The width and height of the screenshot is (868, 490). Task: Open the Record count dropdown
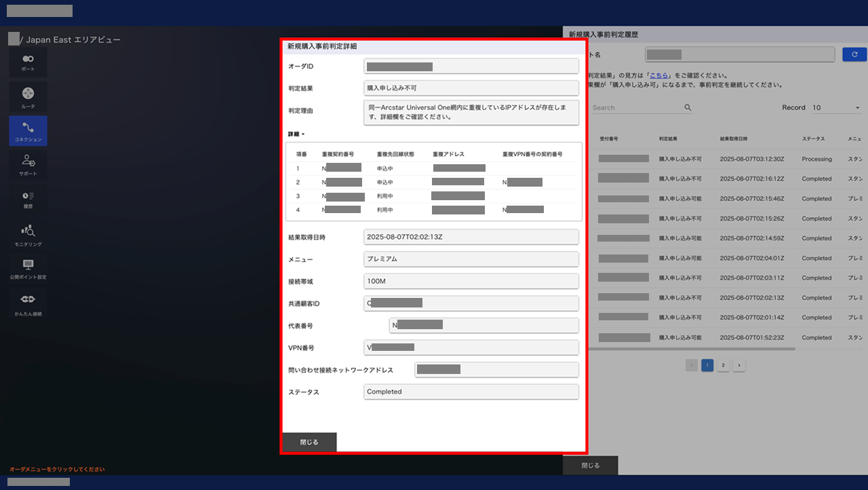[835, 108]
